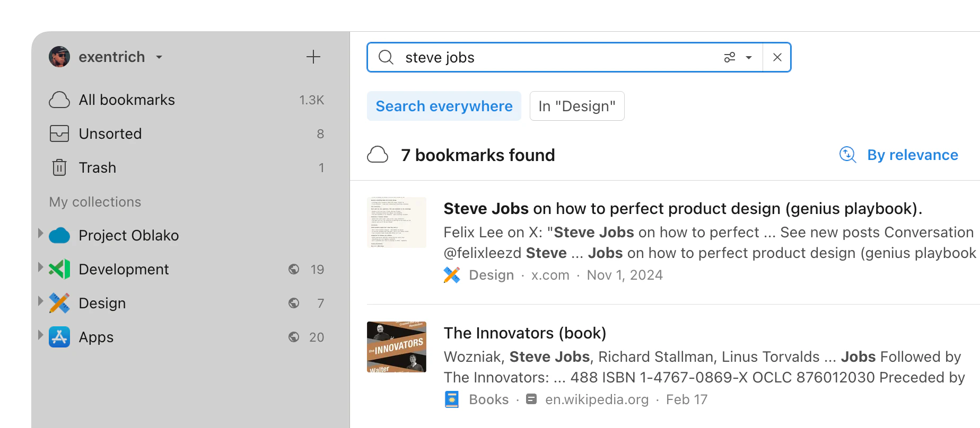
Task: Click the Design collection label in first result
Action: pos(492,275)
